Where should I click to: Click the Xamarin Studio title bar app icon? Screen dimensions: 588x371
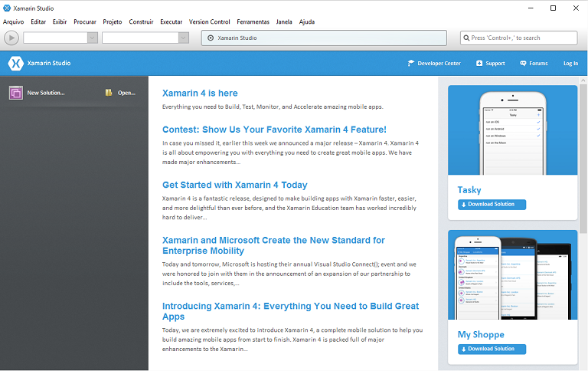7,8
